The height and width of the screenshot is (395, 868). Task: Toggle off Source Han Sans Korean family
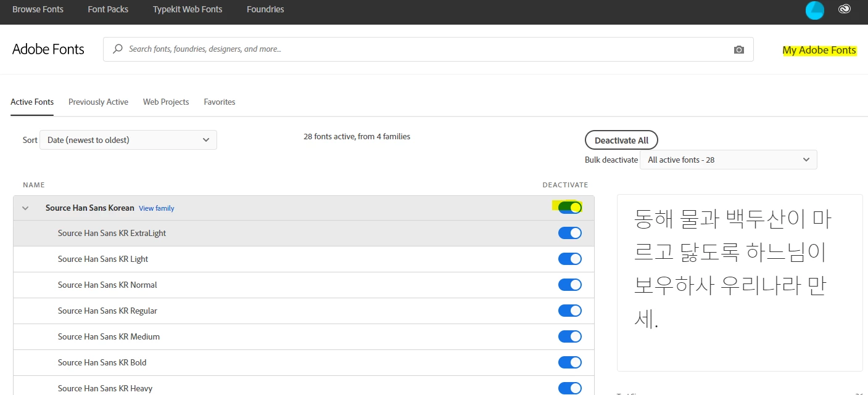point(570,208)
